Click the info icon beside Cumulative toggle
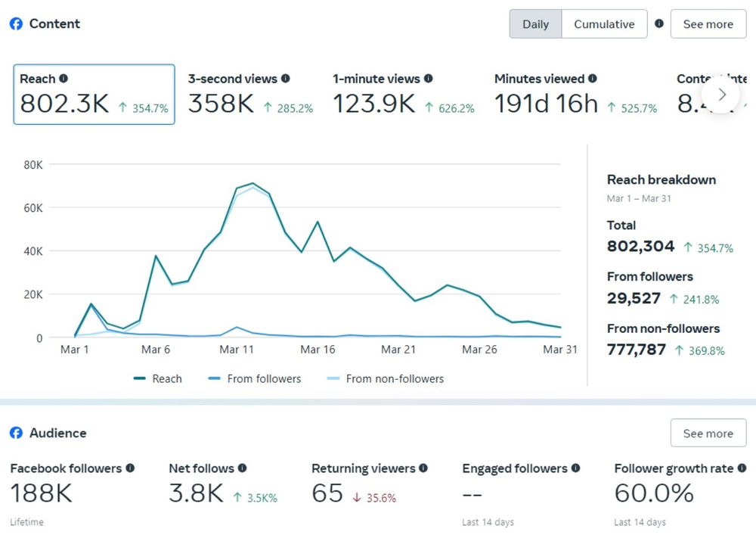The image size is (756, 538). point(659,23)
